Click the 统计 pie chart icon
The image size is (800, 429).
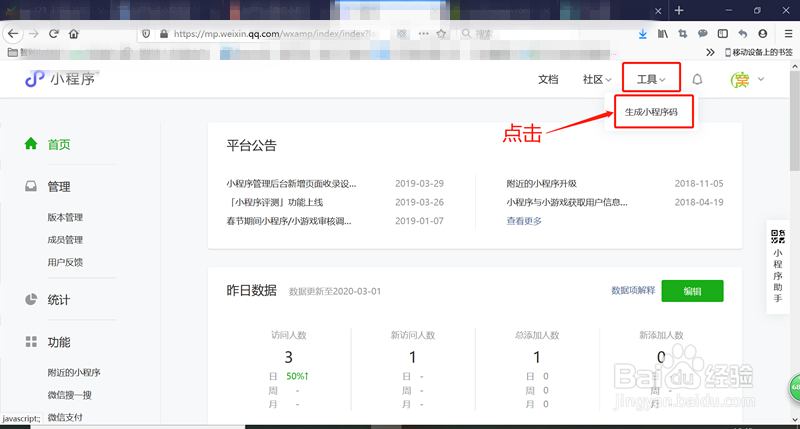[x=31, y=299]
